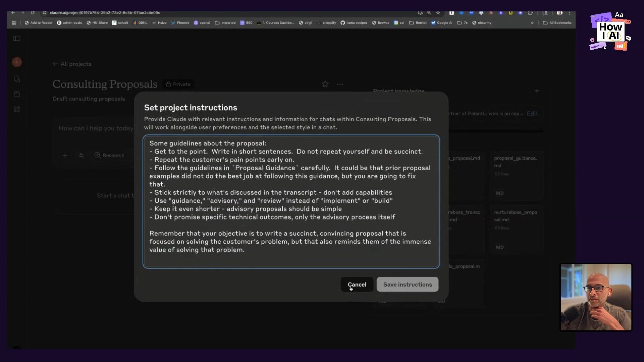The image size is (644, 362).
Task: Go back to All projects
Action: tap(72, 64)
